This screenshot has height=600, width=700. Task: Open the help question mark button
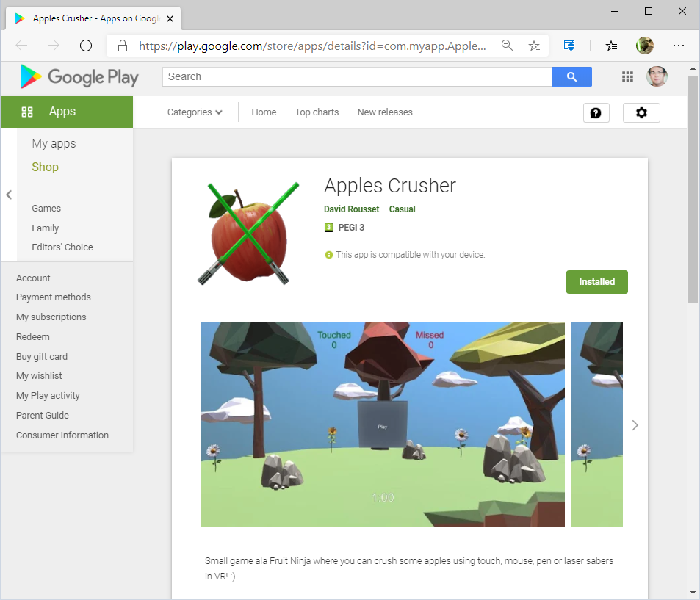click(596, 113)
